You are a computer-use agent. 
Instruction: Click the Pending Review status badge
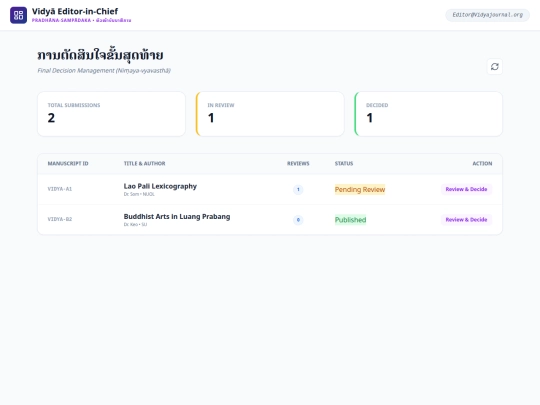click(360, 189)
